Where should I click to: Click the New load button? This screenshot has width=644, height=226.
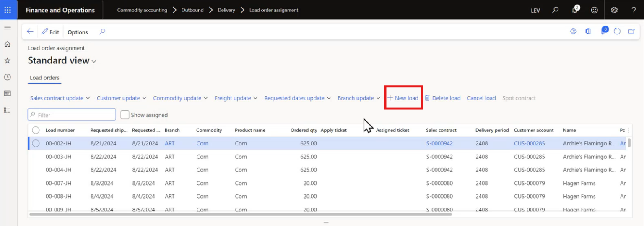[x=403, y=98]
